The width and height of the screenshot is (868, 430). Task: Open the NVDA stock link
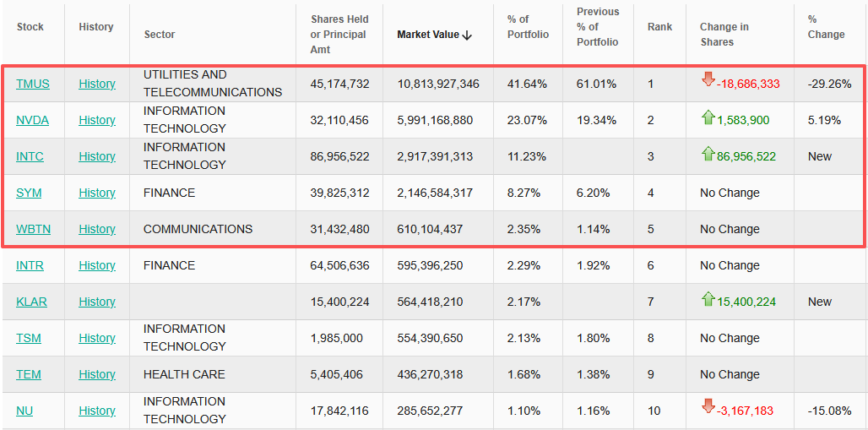33,120
